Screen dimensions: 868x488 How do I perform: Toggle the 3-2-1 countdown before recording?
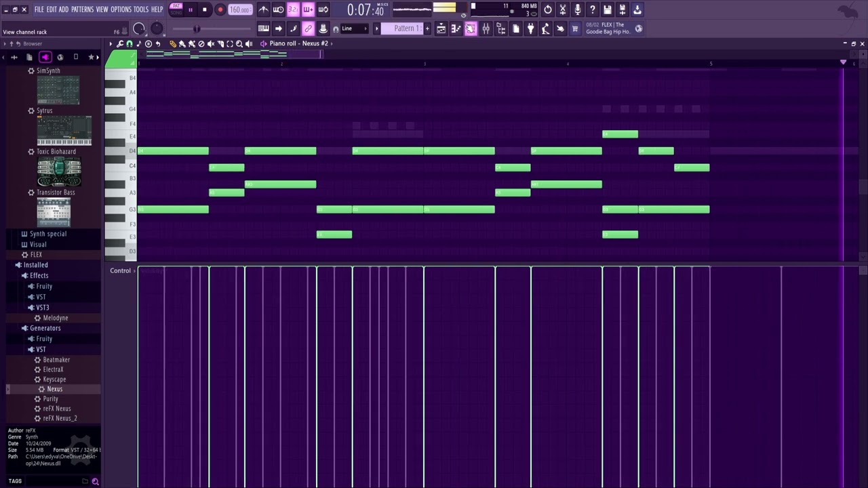tap(293, 9)
